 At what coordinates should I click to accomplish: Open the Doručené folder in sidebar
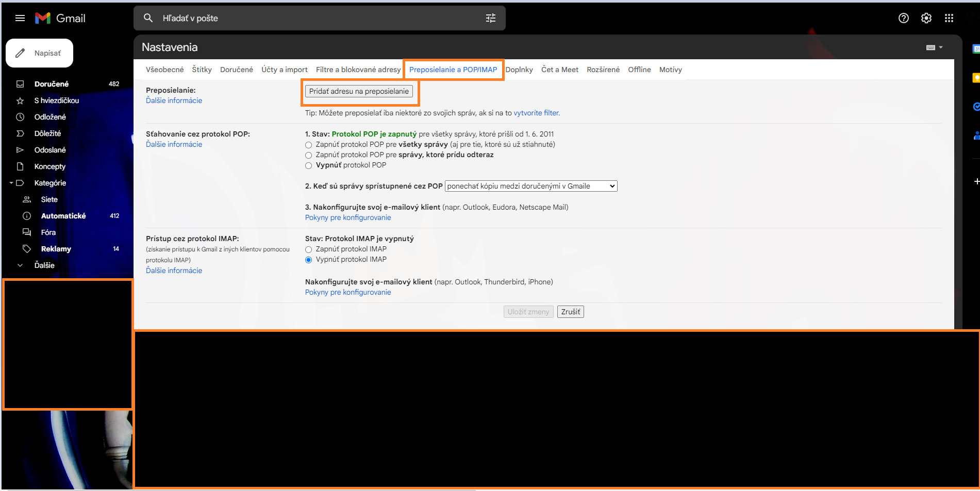[x=52, y=84]
